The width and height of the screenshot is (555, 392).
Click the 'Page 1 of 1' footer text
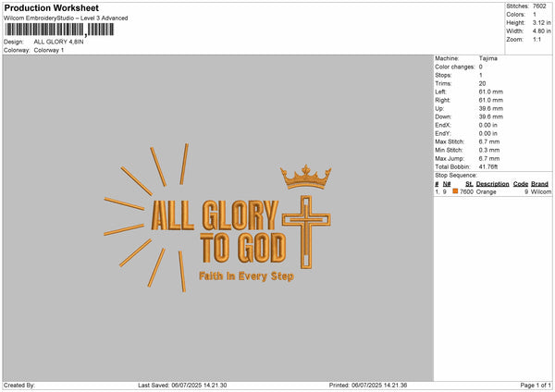(536, 386)
